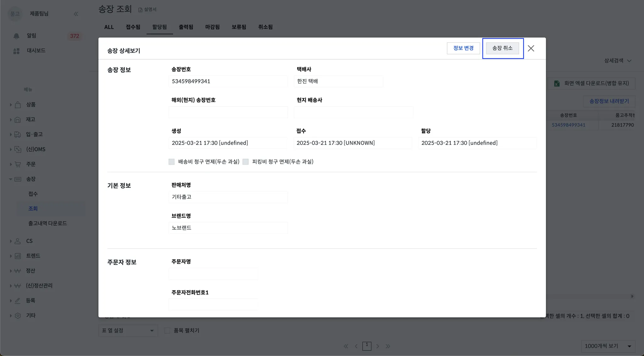Check shipping fee waiver checkbox
Image resolution: width=644 pixels, height=356 pixels.
pyautogui.click(x=171, y=162)
